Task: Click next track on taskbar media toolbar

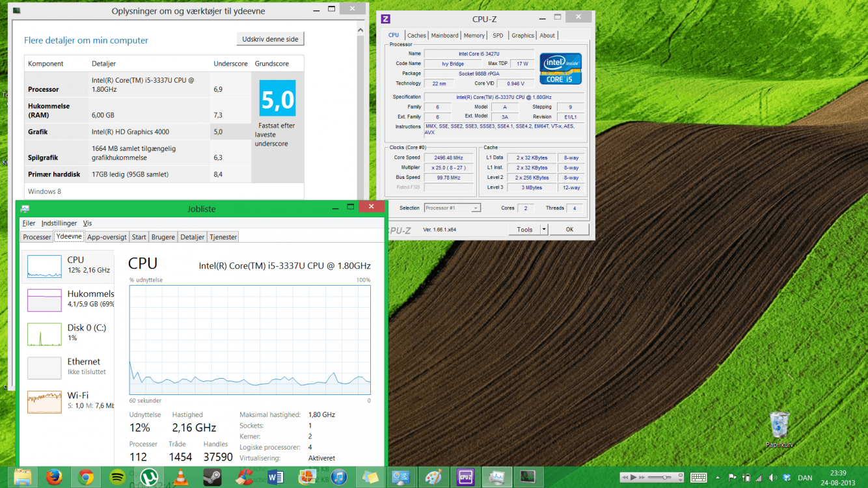Action: (642, 478)
